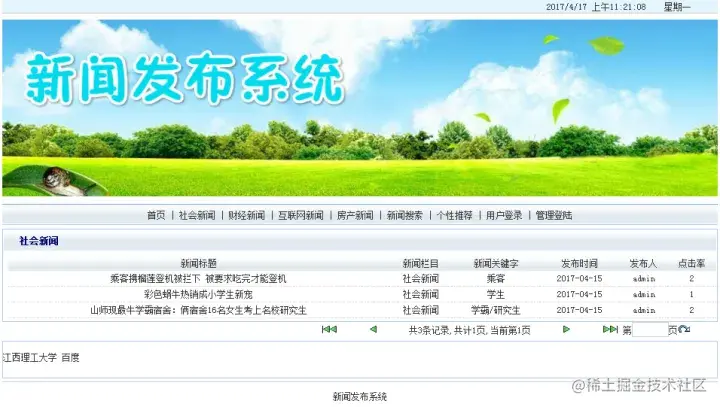This screenshot has width=720, height=407.
Task: Click the page jump refresh icon
Action: [684, 329]
